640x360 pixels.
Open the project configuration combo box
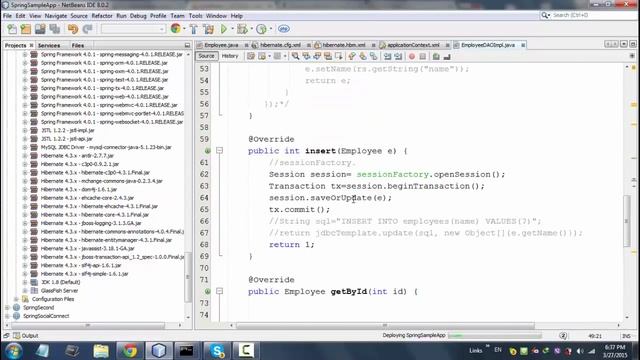click(133, 29)
